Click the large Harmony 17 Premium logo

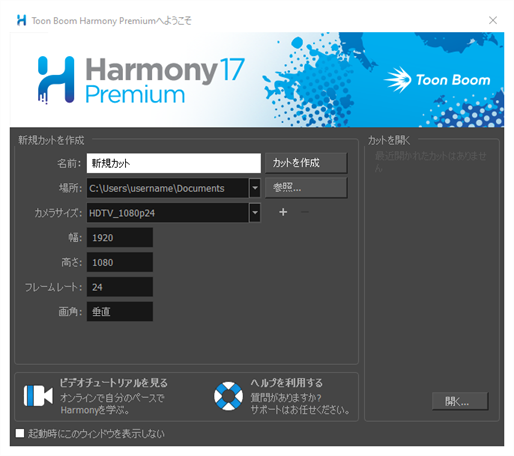[141, 80]
